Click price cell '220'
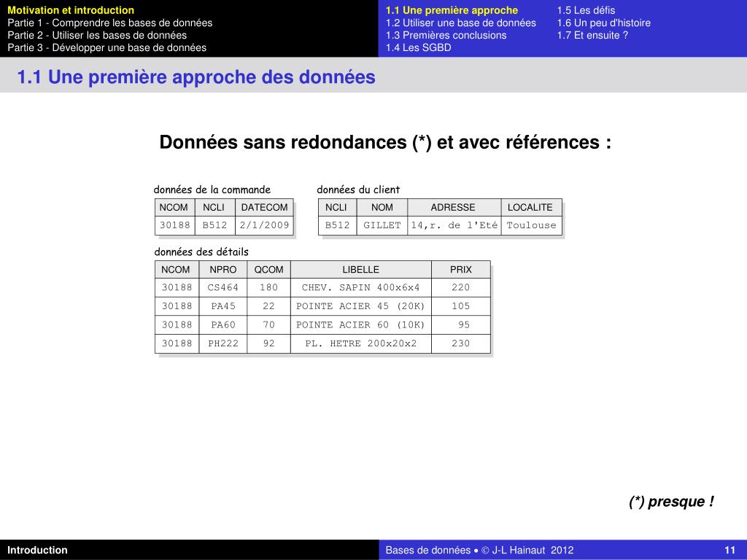The width and height of the screenshot is (747, 560). click(x=461, y=287)
